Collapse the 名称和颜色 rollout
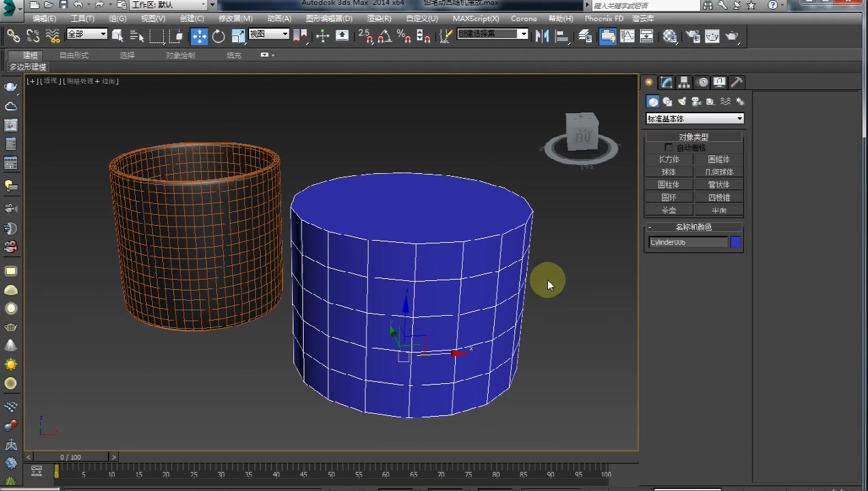 coord(693,227)
